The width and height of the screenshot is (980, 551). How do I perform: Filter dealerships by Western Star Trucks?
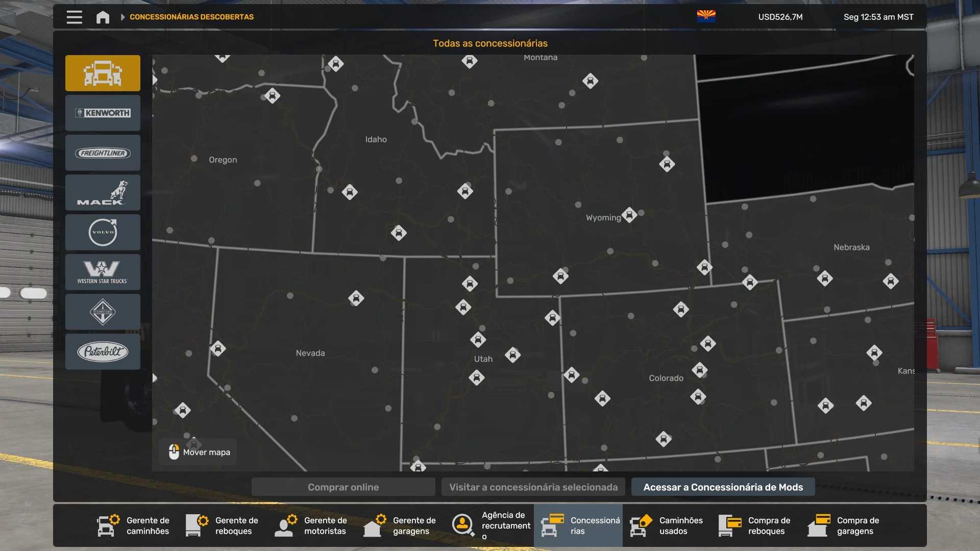click(103, 272)
